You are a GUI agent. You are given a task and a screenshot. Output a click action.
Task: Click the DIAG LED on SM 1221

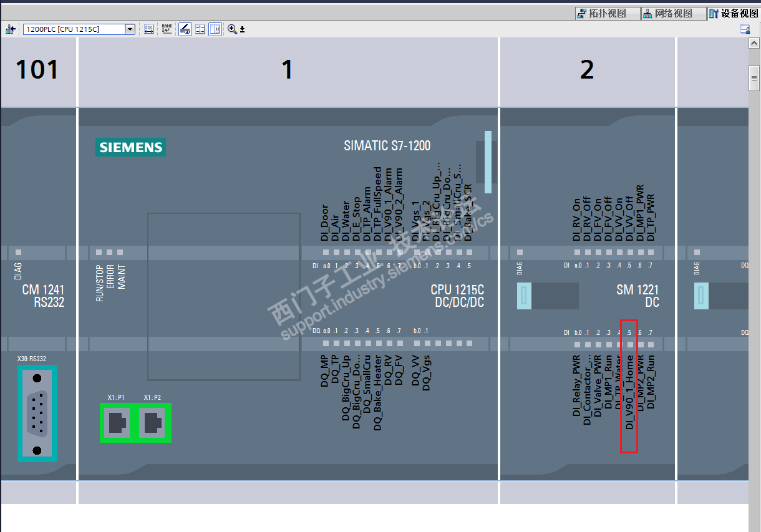[x=520, y=252]
